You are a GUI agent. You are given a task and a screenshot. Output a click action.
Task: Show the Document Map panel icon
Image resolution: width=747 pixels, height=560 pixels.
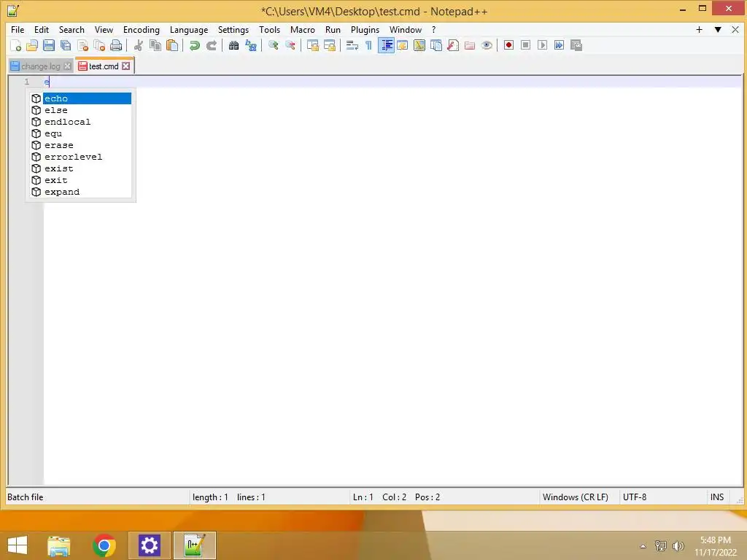coord(419,45)
